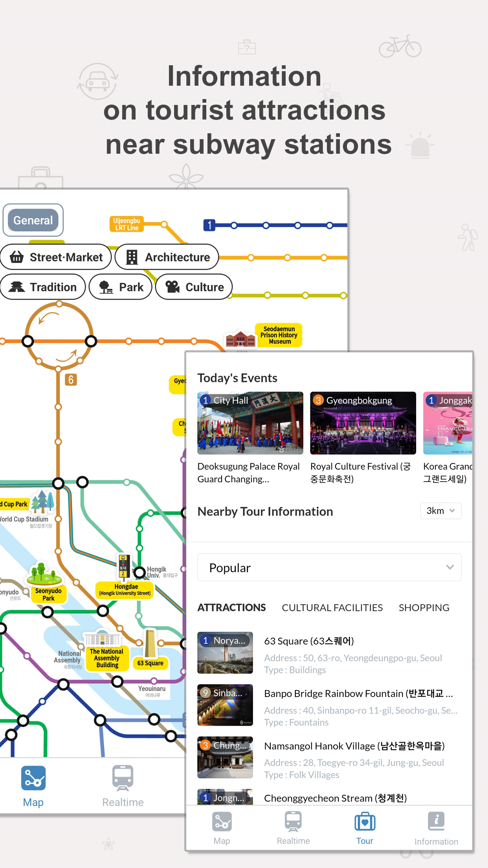Open Realtime tab in back window

point(123,787)
